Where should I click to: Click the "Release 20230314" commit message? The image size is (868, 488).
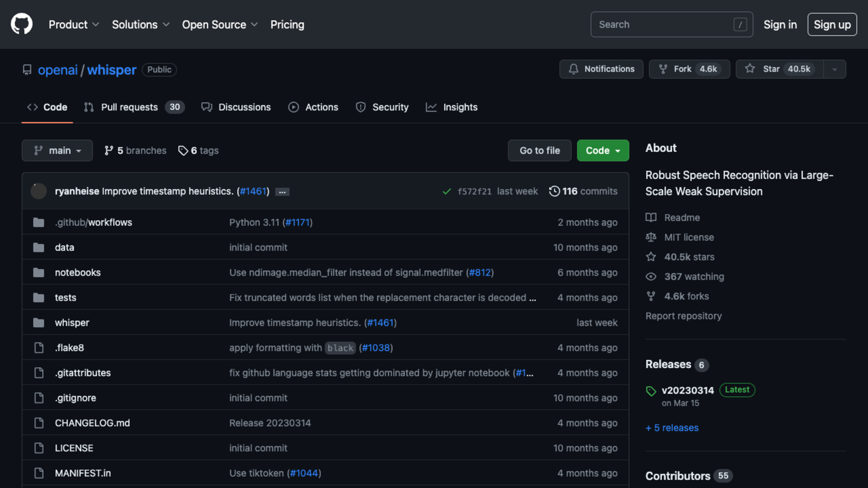[x=270, y=423]
